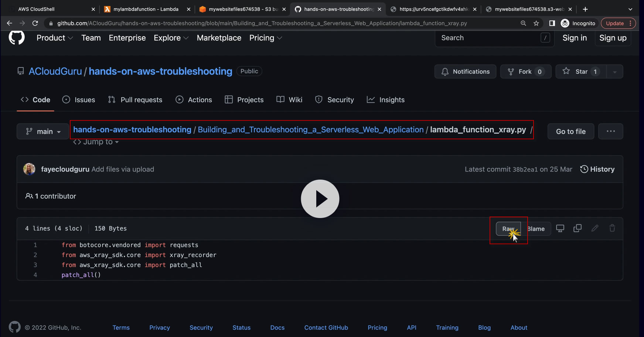The image size is (644, 337).
Task: Open the browser tab list chevron
Action: coord(630,9)
